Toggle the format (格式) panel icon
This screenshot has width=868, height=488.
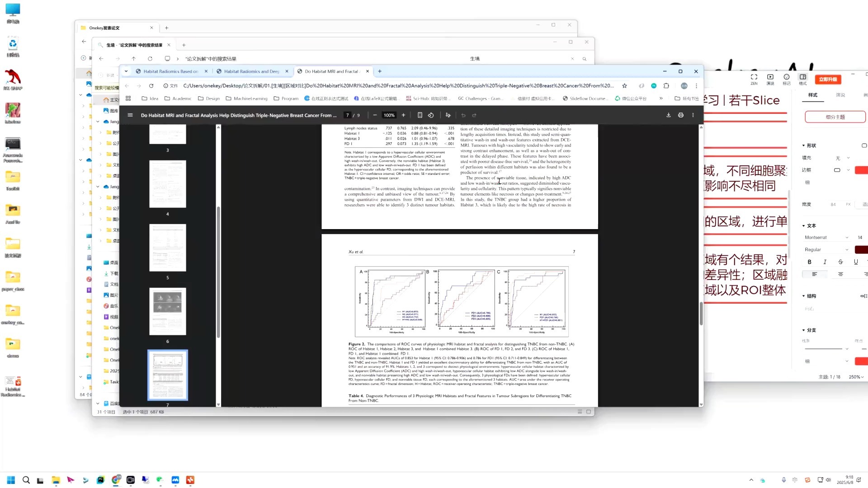[803, 79]
